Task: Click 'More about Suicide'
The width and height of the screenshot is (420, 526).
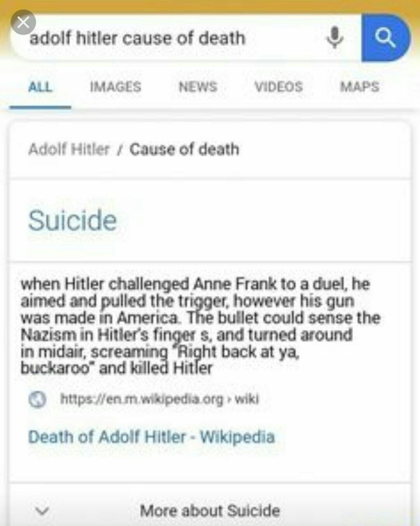Action: 210,510
